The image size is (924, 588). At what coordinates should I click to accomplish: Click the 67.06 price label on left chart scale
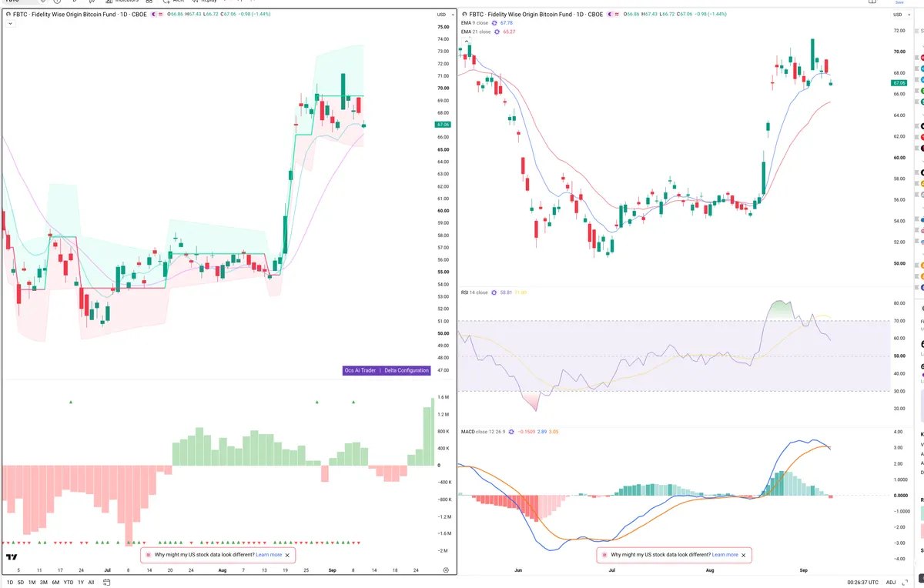(443, 124)
